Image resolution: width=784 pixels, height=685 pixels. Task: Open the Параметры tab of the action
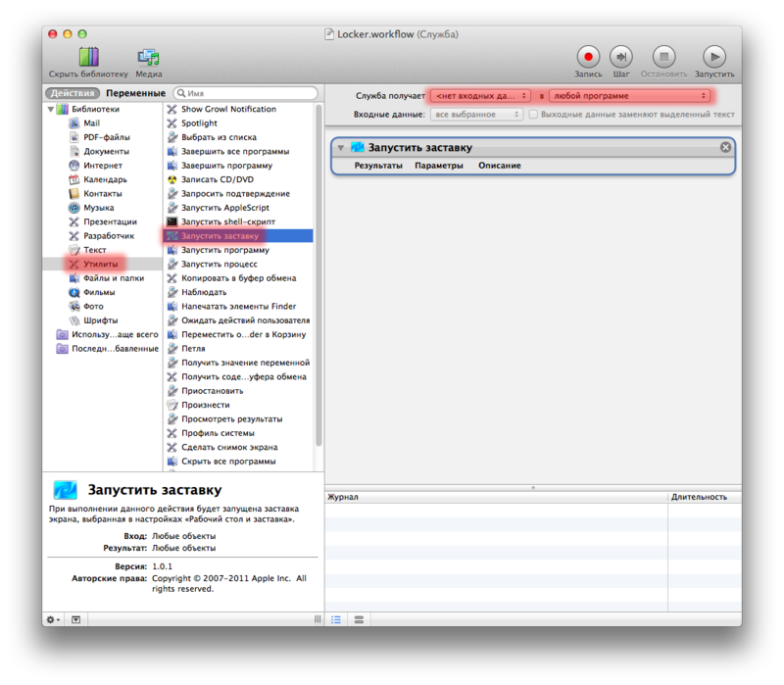point(438,166)
